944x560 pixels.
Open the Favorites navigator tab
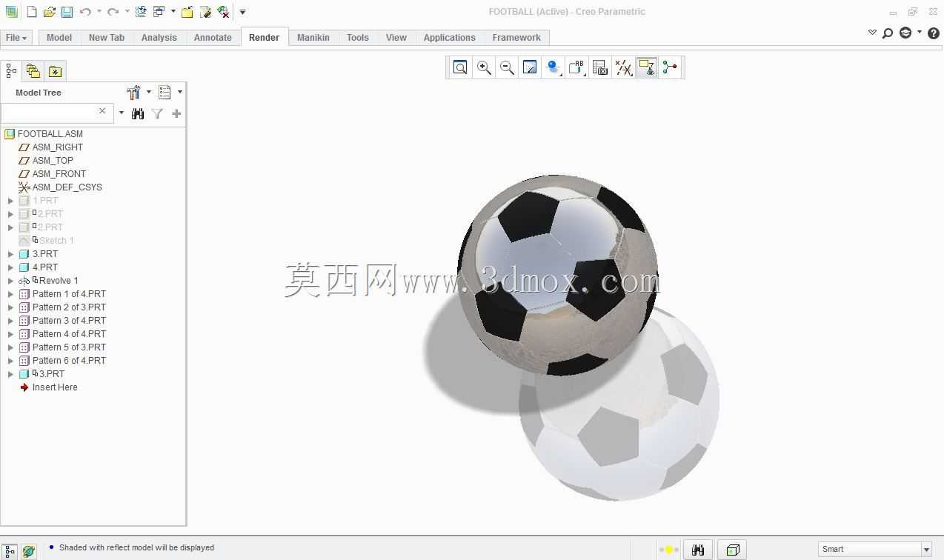55,70
